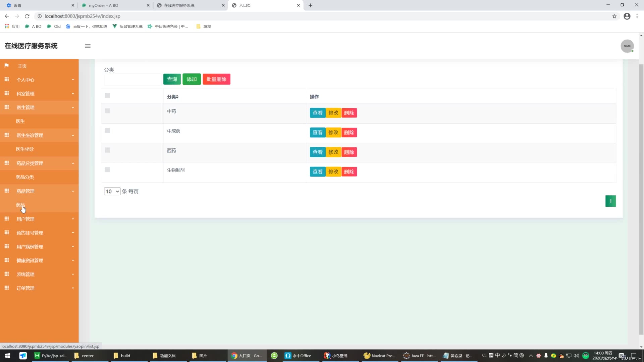This screenshot has height=362, width=644.
Task: Click the 分类 search input field
Action: [132, 79]
